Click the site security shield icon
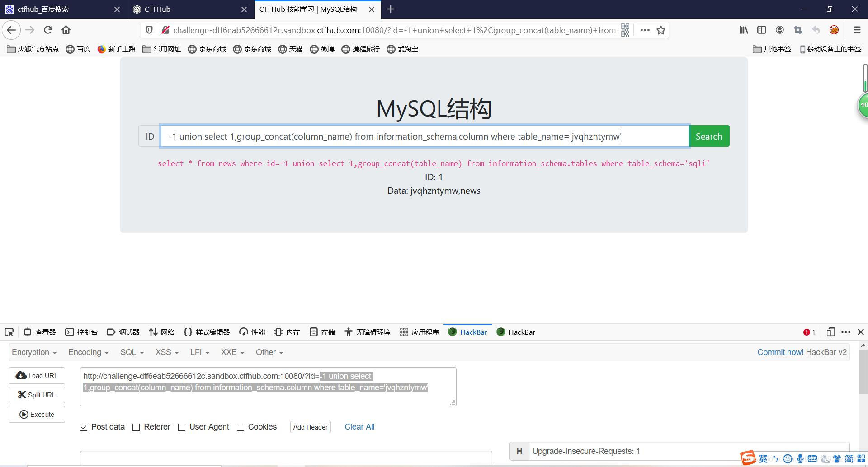868x467 pixels. click(149, 30)
